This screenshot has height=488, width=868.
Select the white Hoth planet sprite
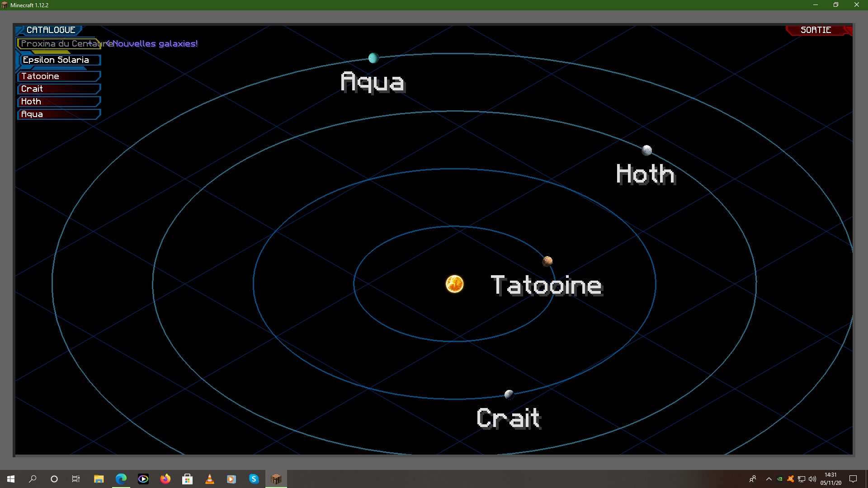click(647, 150)
